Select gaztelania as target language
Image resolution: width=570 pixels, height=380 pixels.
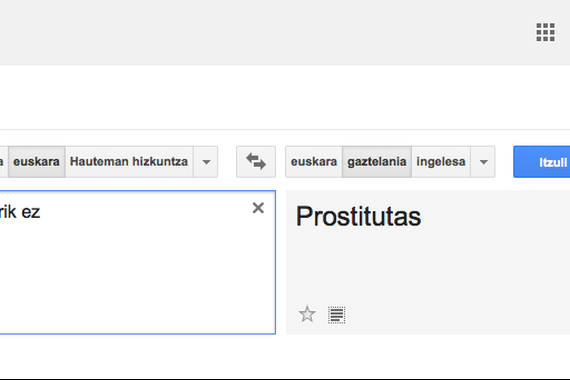(377, 161)
